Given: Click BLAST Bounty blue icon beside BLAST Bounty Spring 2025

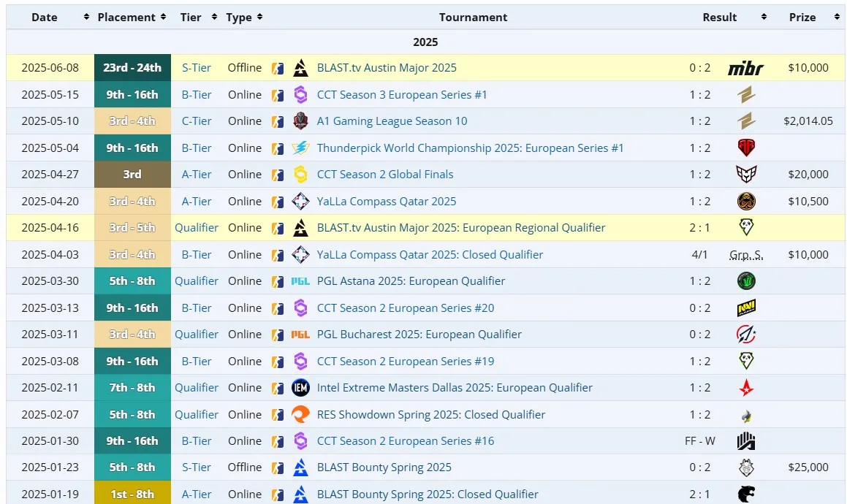Looking at the screenshot, I should pyautogui.click(x=300, y=467).
